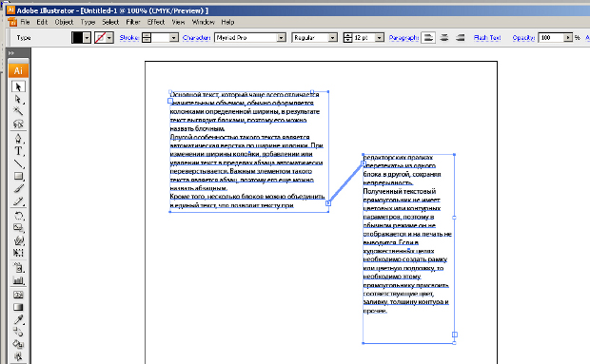Viewport: 590px width, 364px height.
Task: Click the Flash Text link
Action: point(487,38)
